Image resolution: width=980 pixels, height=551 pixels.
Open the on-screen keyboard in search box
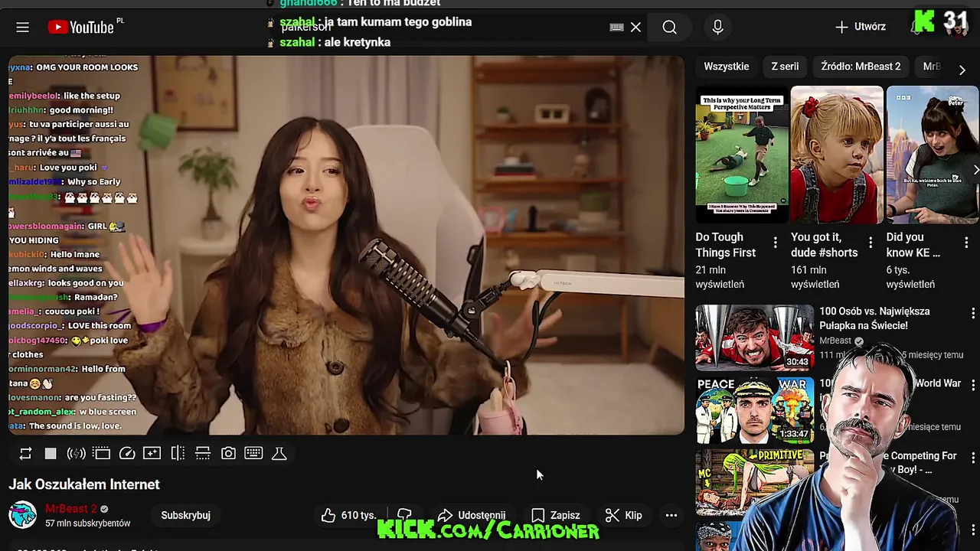[x=616, y=27]
